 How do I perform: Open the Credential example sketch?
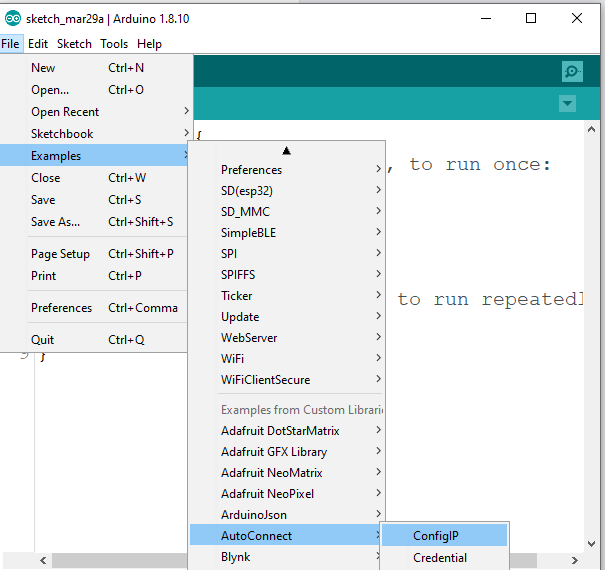[444, 558]
